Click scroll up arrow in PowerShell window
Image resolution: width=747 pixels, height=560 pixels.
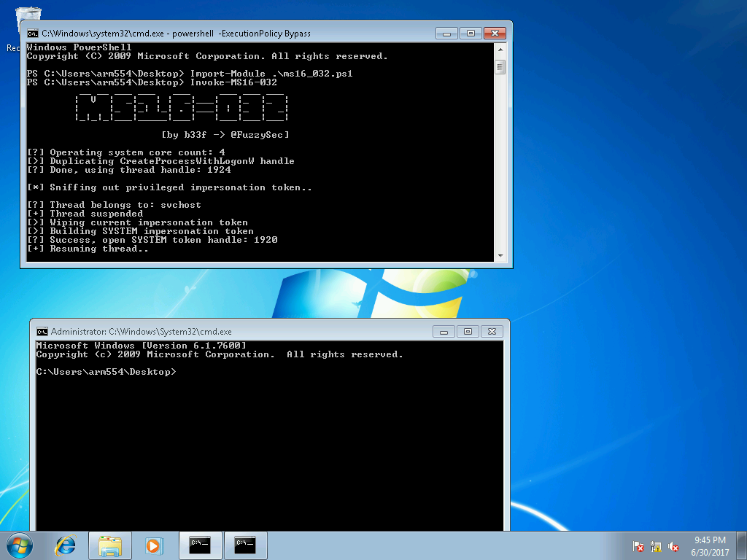click(x=500, y=49)
